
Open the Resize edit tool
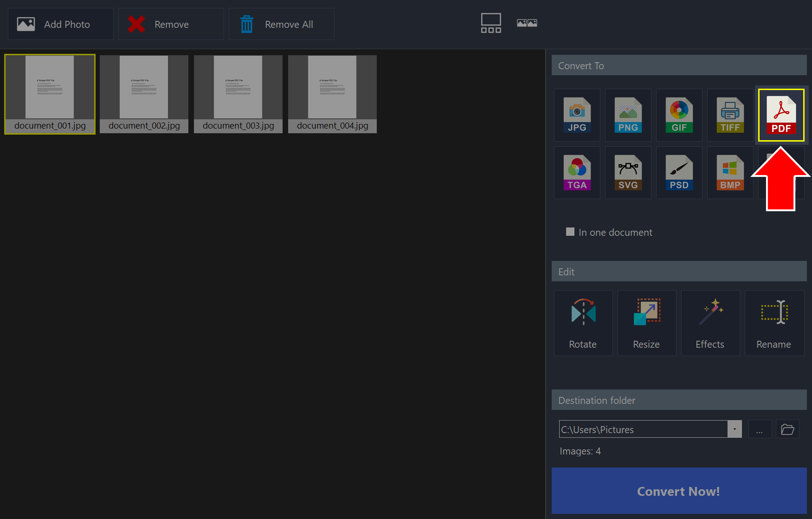pos(647,323)
